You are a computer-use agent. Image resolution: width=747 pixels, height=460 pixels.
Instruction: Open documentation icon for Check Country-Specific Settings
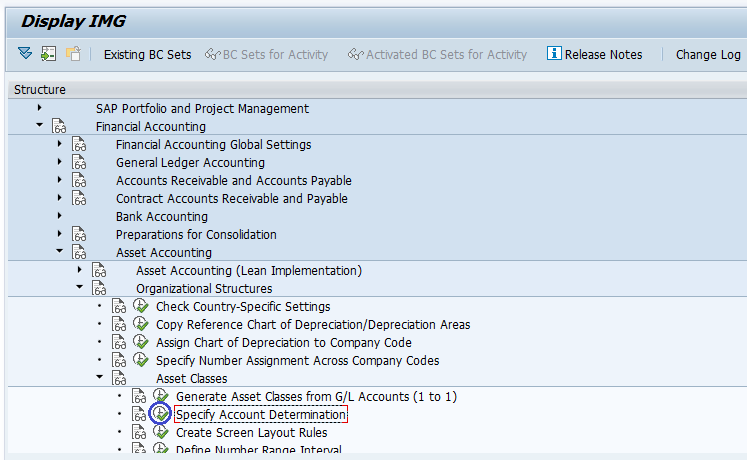coord(119,306)
